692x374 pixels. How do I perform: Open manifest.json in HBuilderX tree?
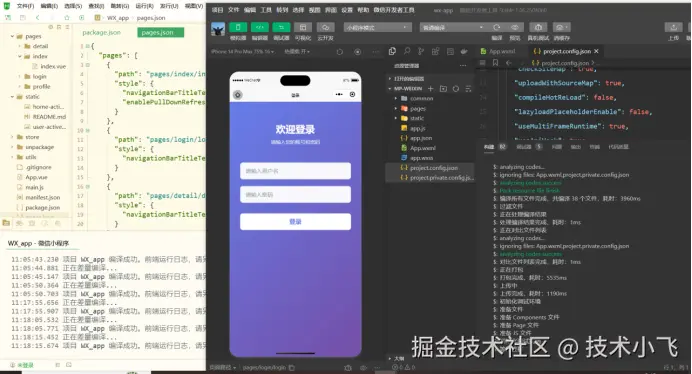pyautogui.click(x=42, y=197)
